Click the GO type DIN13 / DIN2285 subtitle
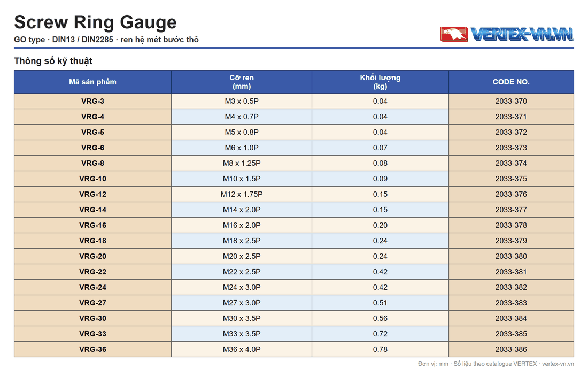The height and width of the screenshot is (377, 588). pos(106,40)
